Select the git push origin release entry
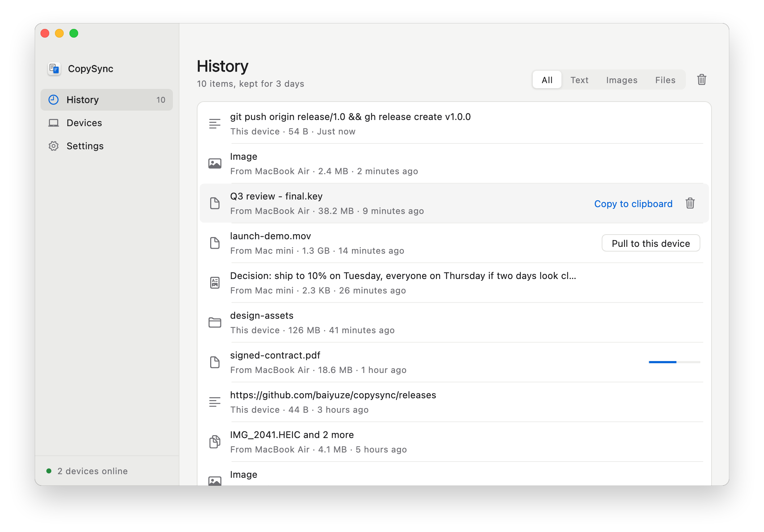This screenshot has height=532, width=764. (454, 124)
